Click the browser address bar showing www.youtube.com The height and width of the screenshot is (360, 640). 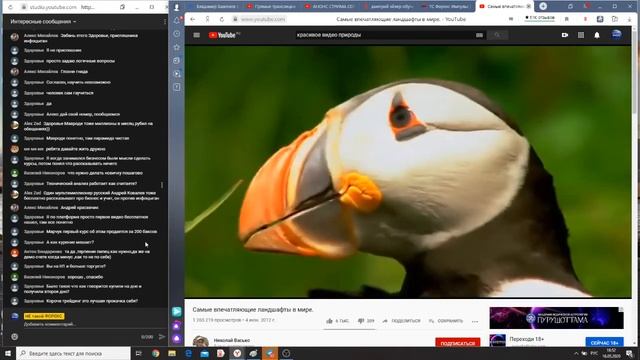(260, 19)
